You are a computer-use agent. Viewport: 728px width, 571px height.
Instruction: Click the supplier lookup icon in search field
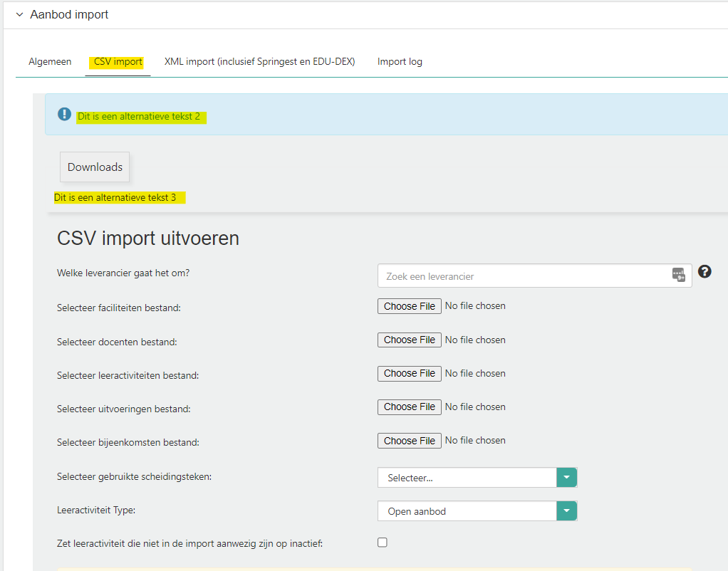pos(678,276)
